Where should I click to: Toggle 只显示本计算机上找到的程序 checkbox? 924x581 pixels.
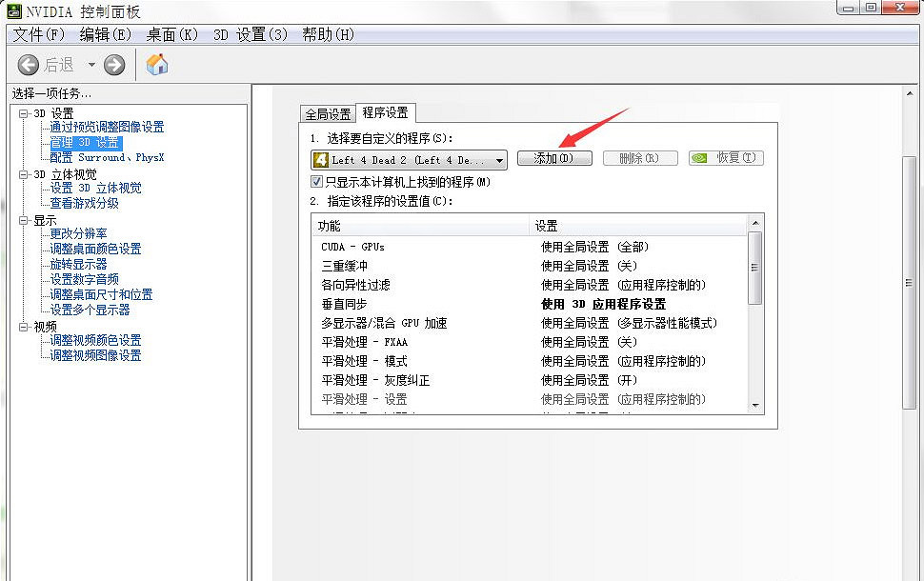tap(317, 181)
